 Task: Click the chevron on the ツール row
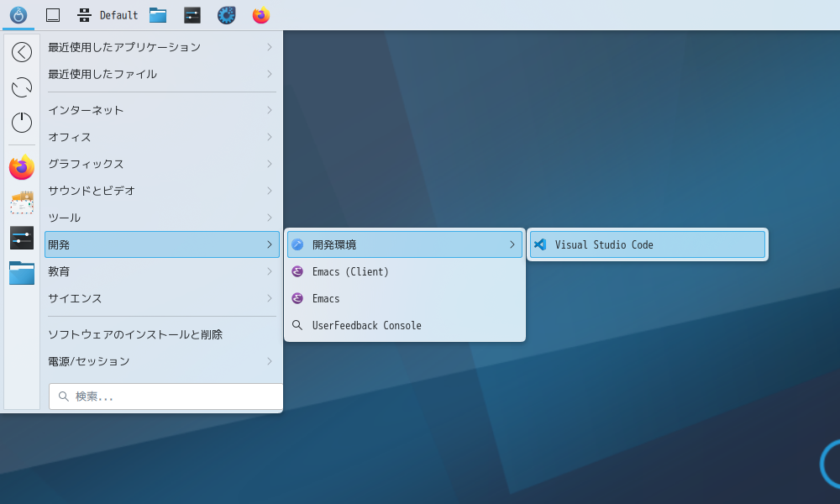[270, 218]
